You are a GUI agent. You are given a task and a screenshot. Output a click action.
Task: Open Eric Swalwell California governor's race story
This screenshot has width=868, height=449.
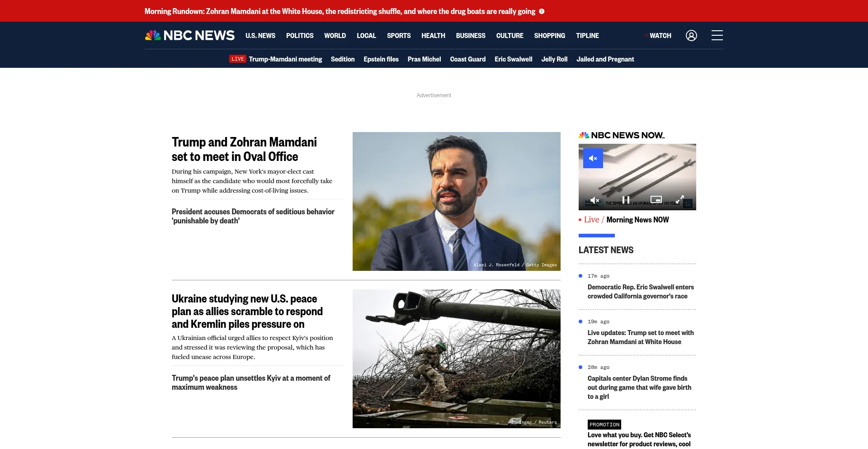tap(641, 292)
